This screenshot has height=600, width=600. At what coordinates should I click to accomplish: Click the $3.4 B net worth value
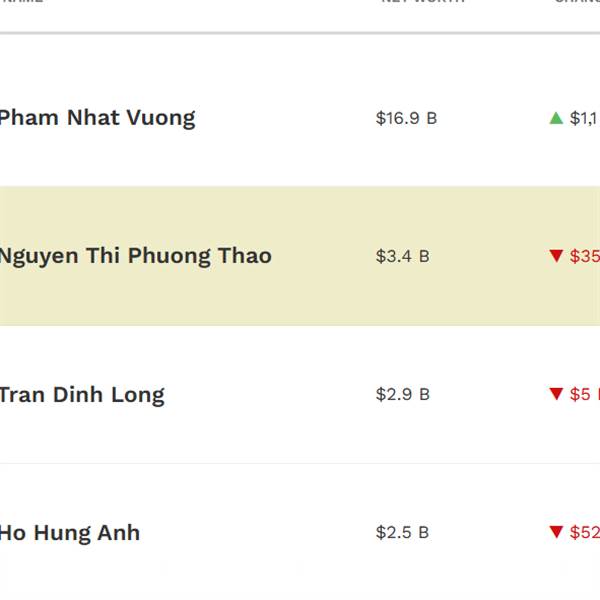tap(402, 256)
